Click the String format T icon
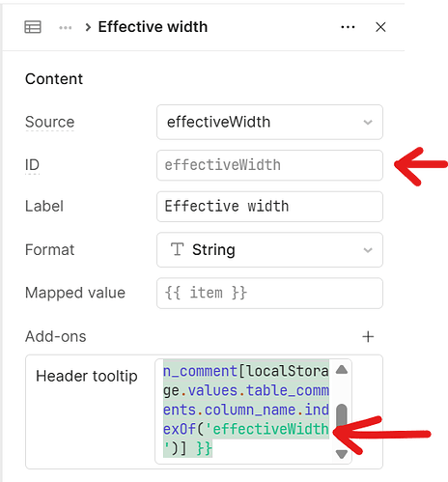Screen dimensions: 448x482 [177, 249]
